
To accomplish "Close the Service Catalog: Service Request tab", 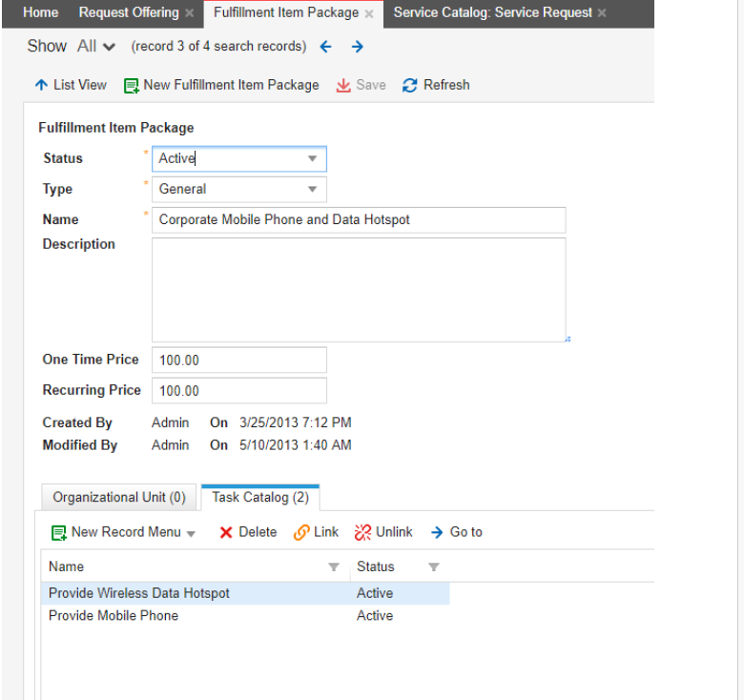I will click(x=602, y=13).
